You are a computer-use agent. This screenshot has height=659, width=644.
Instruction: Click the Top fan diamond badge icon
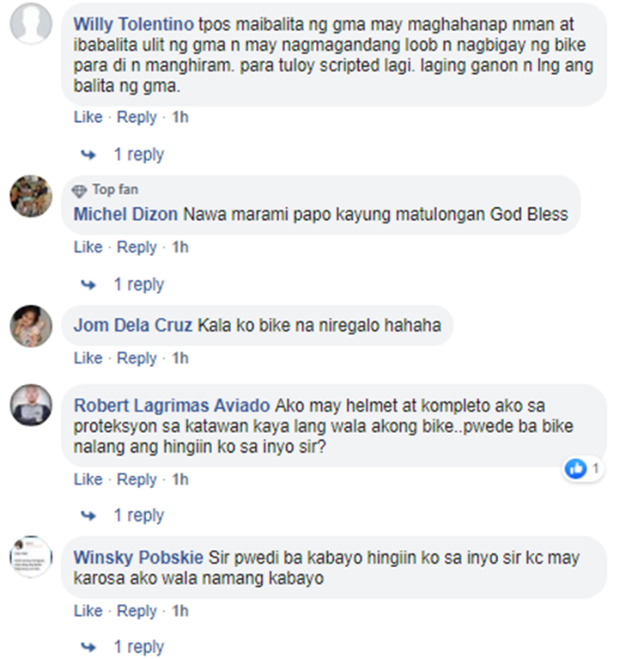[x=79, y=191]
